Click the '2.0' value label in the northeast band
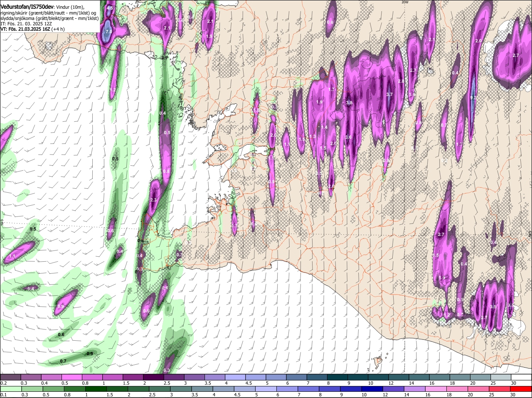This screenshot has height=398, width=532. (478, 41)
